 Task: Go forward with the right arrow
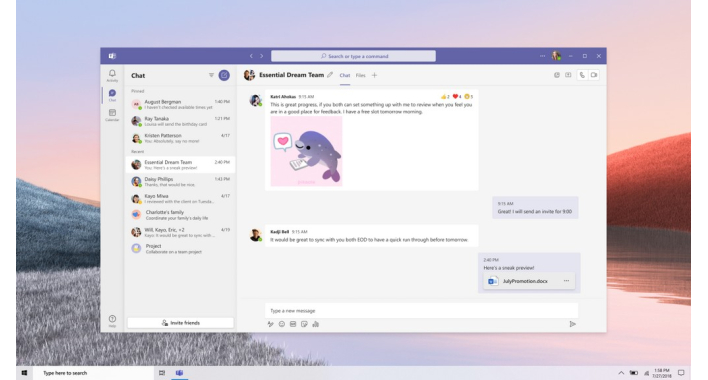click(261, 56)
